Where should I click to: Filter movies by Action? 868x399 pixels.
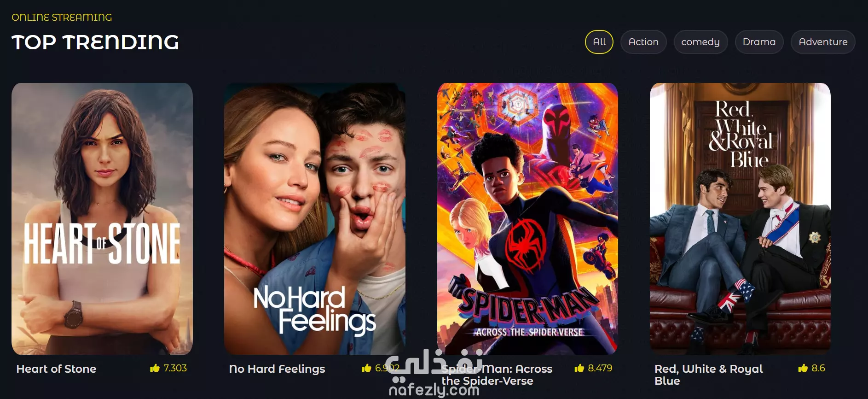pos(643,42)
